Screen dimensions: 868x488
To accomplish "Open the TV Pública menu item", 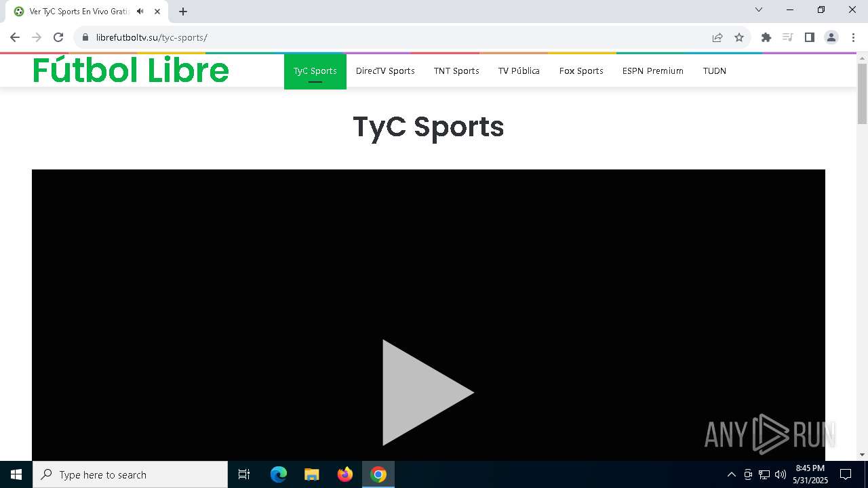I will click(x=519, y=70).
